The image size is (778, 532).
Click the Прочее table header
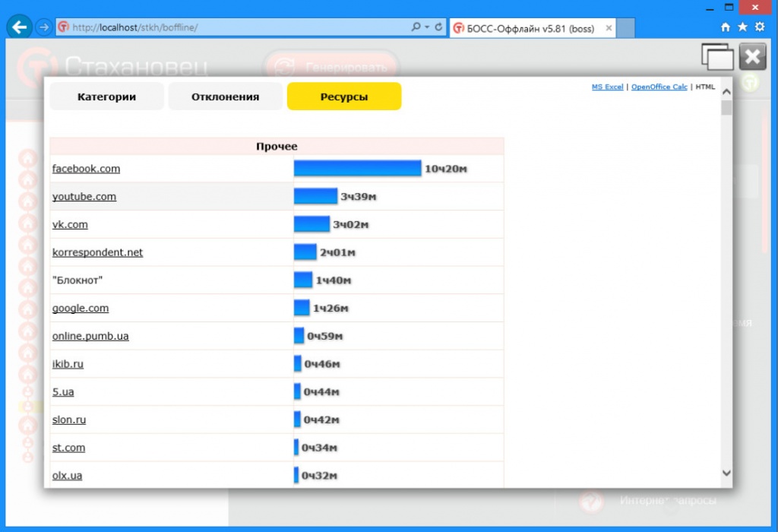pyautogui.click(x=277, y=146)
